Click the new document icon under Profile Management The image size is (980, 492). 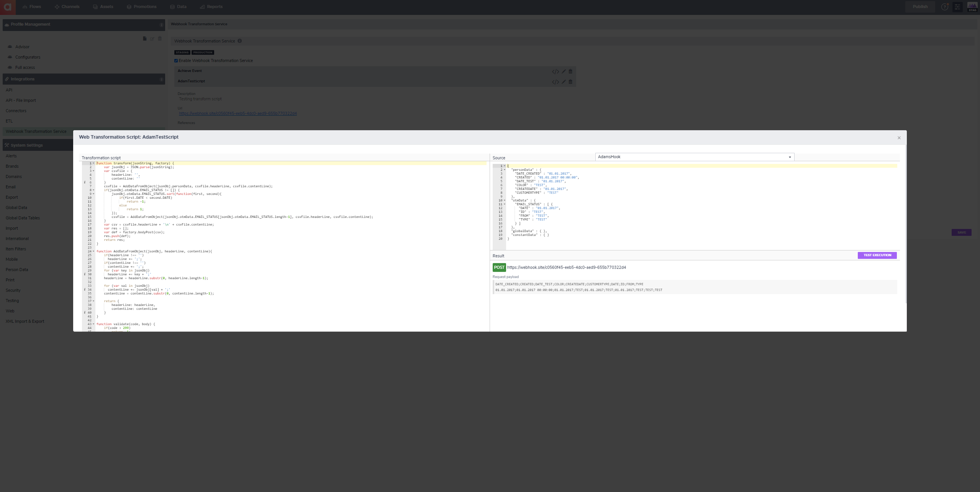[x=145, y=39]
